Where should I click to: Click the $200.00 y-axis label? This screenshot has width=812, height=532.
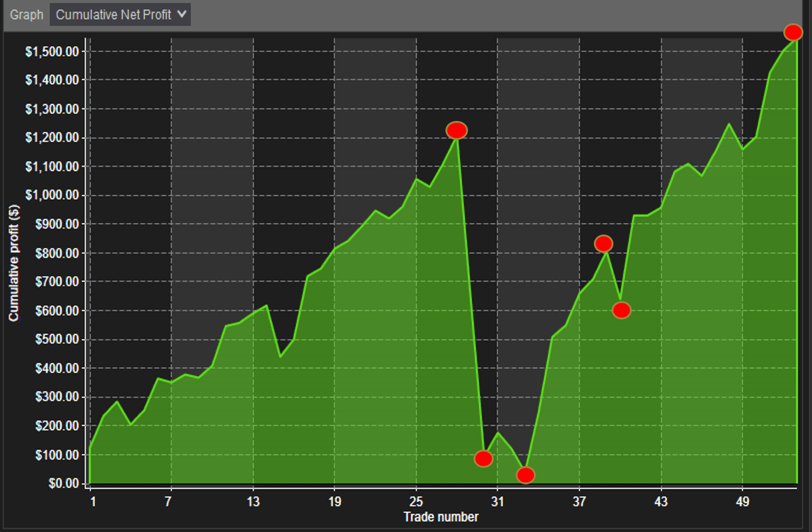57,426
